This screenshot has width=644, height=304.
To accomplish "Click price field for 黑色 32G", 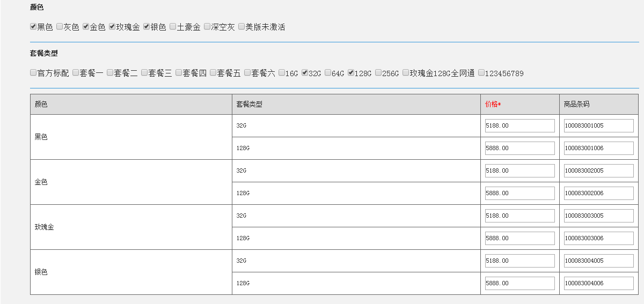I will tap(520, 125).
